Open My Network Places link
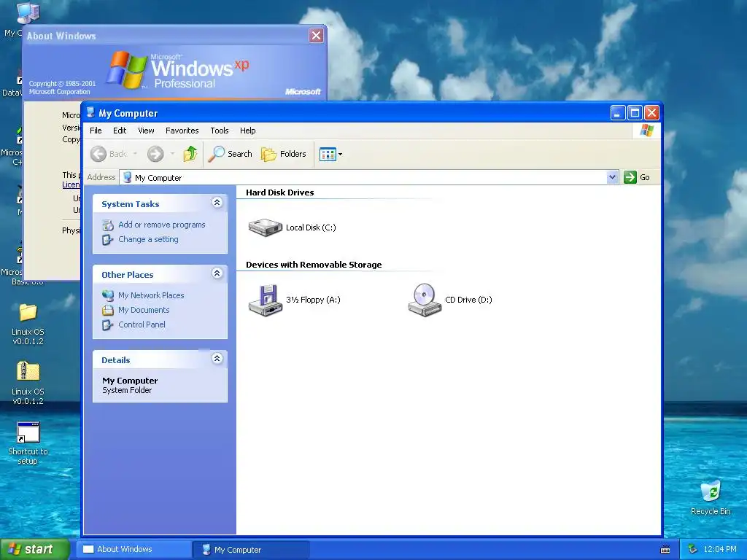This screenshot has height=560, width=747. click(151, 295)
